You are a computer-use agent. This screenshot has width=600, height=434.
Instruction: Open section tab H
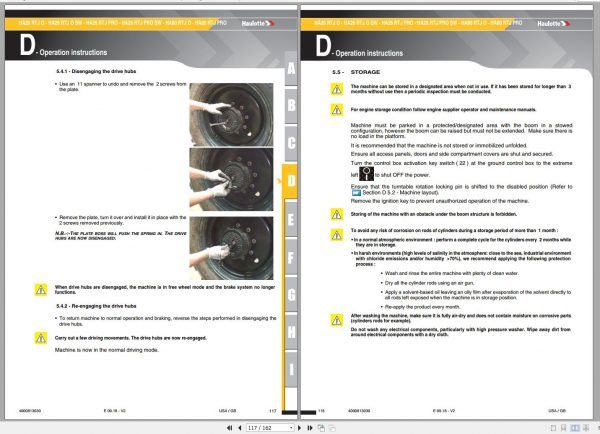[x=291, y=332]
